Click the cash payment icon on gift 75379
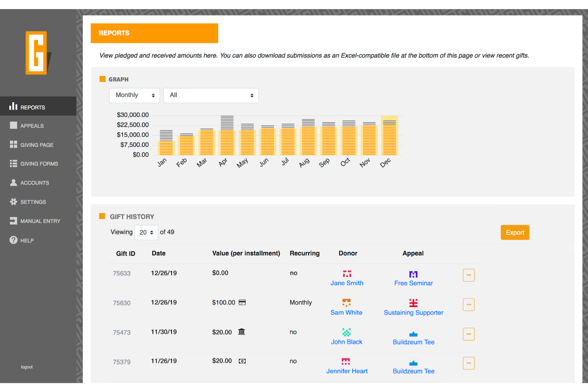 pos(242,361)
